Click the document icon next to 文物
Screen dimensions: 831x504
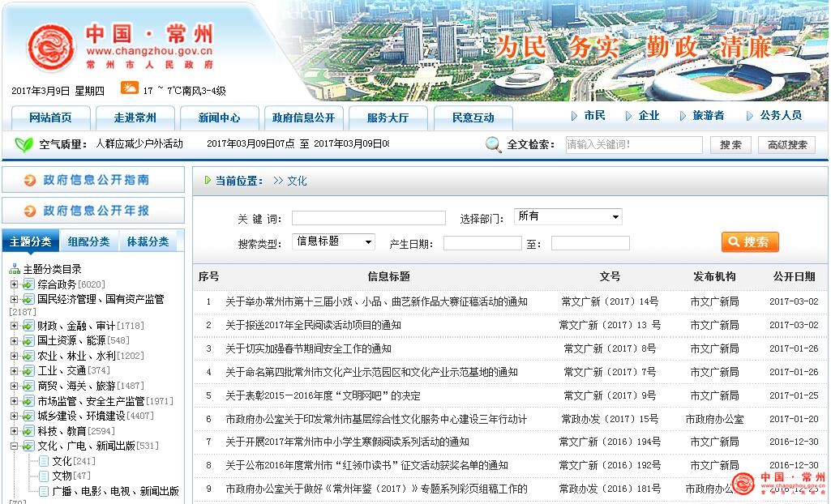tap(43, 476)
